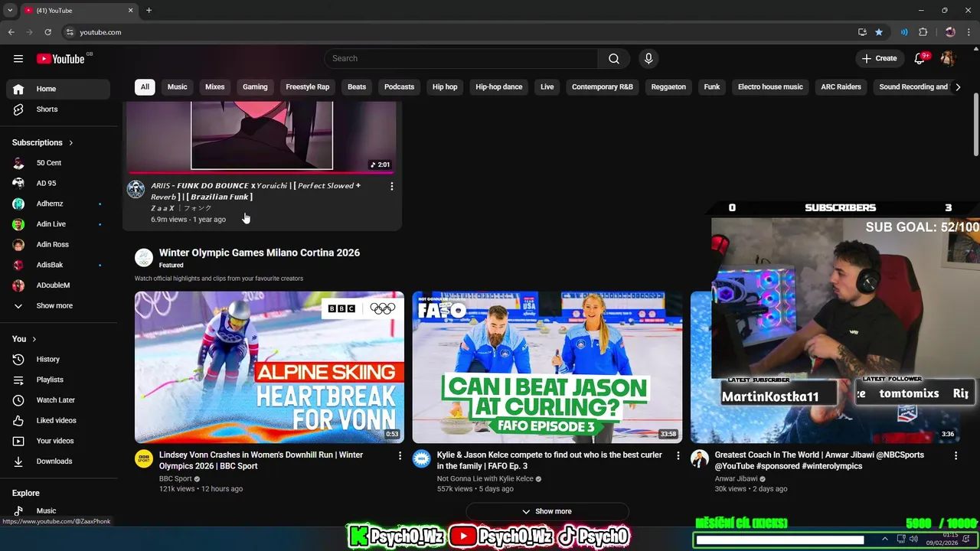
Task: Select the Gaming filter chip
Action: coord(255,86)
